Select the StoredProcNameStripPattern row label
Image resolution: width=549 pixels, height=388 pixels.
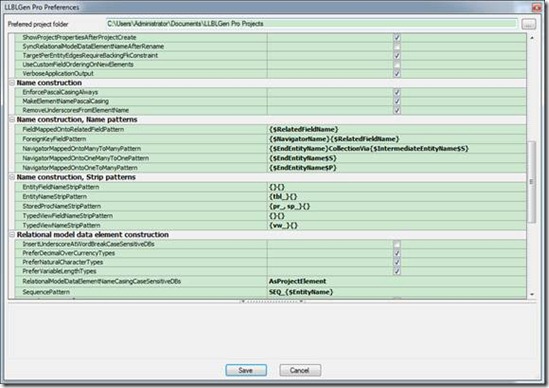coord(62,206)
